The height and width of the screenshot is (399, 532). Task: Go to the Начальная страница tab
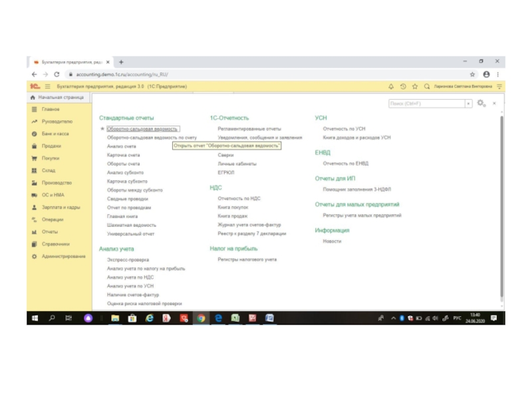click(59, 97)
